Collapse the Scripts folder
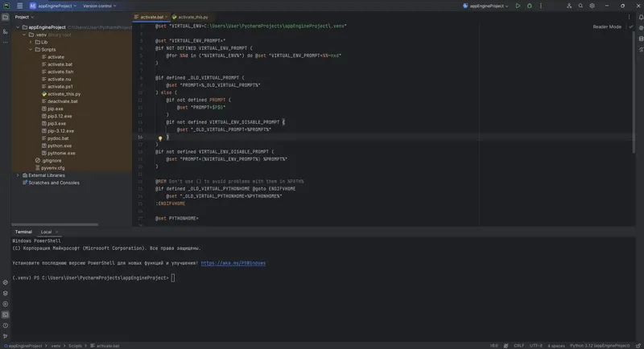The width and height of the screenshot is (644, 349). pos(31,50)
